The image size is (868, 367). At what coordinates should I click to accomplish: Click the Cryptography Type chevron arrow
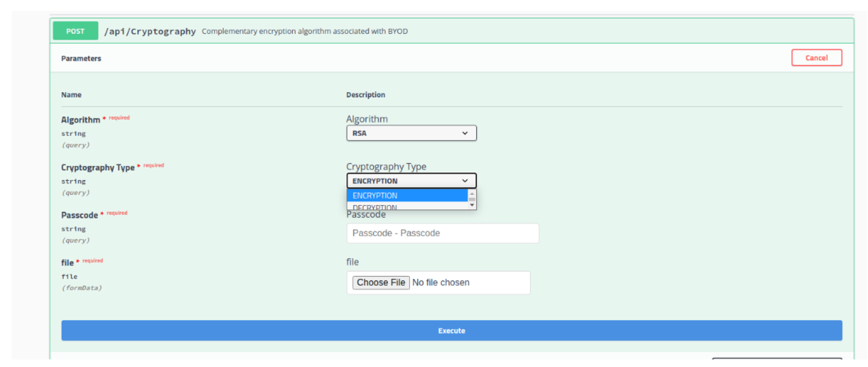(464, 181)
